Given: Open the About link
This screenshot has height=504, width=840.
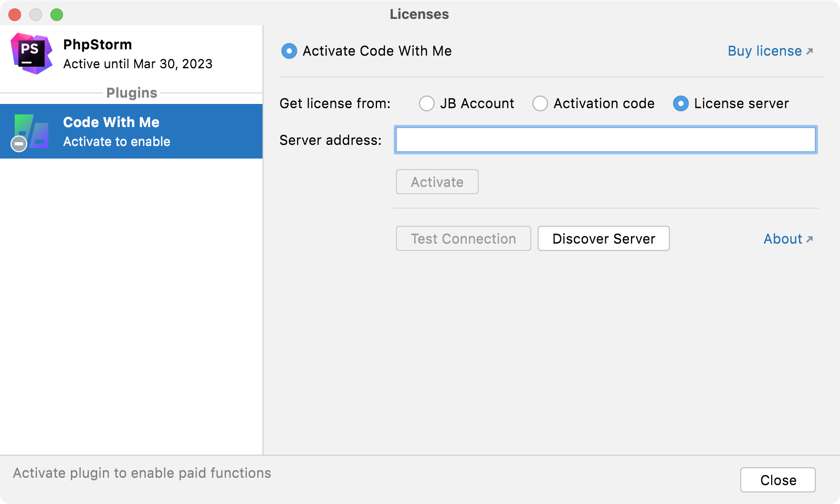Looking at the screenshot, I should (782, 239).
